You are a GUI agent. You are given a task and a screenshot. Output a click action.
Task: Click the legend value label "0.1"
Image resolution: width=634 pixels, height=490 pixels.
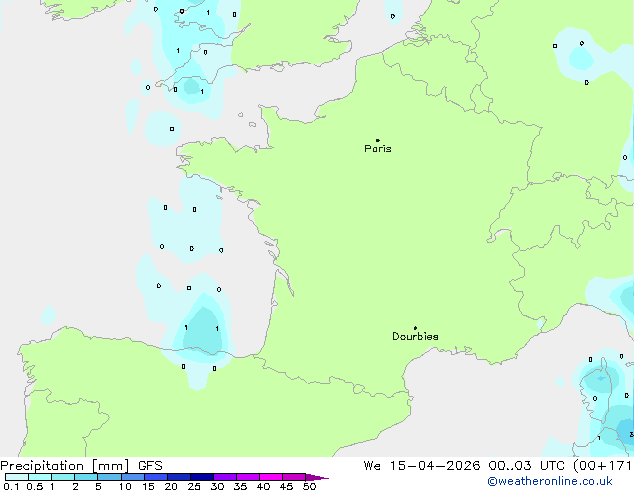point(11,486)
